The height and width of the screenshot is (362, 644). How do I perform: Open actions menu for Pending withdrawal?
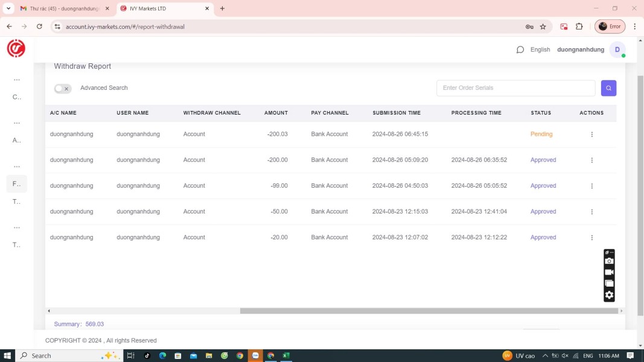591,135
